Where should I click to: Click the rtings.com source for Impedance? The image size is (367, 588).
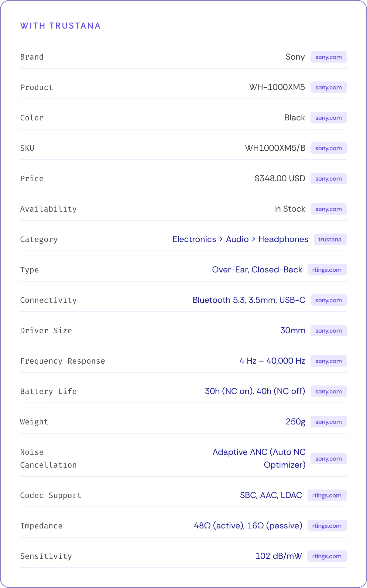click(327, 526)
